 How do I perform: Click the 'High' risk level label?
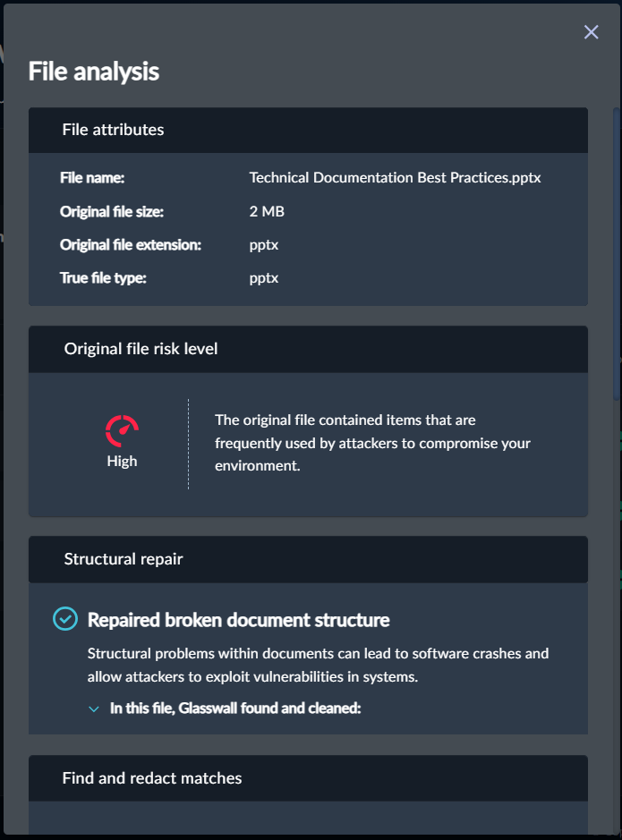coord(122,462)
